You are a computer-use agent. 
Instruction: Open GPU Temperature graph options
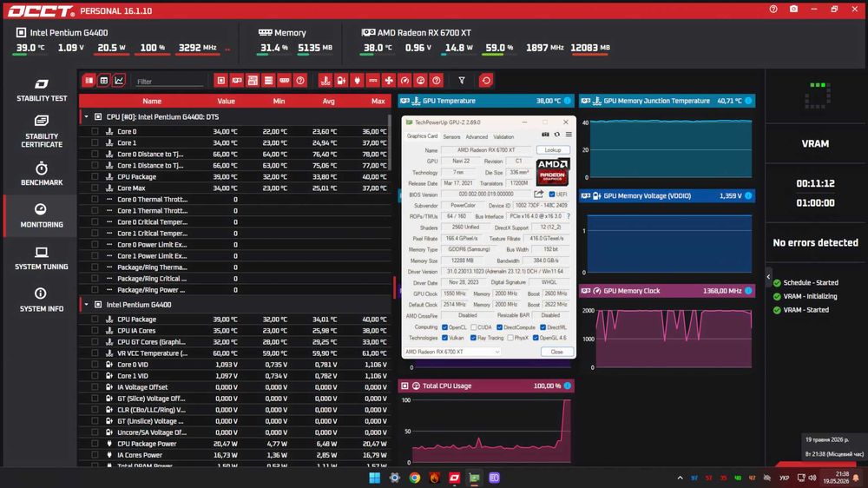tap(568, 101)
